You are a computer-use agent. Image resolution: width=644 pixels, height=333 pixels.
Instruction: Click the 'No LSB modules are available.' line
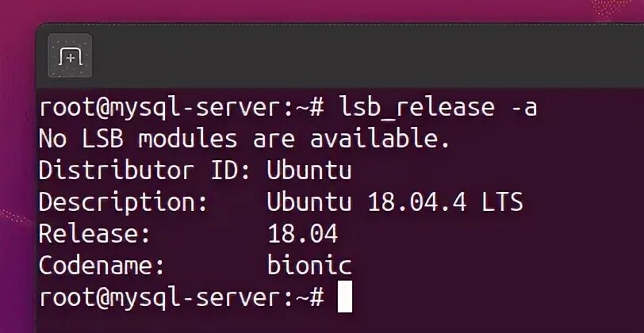click(244, 139)
